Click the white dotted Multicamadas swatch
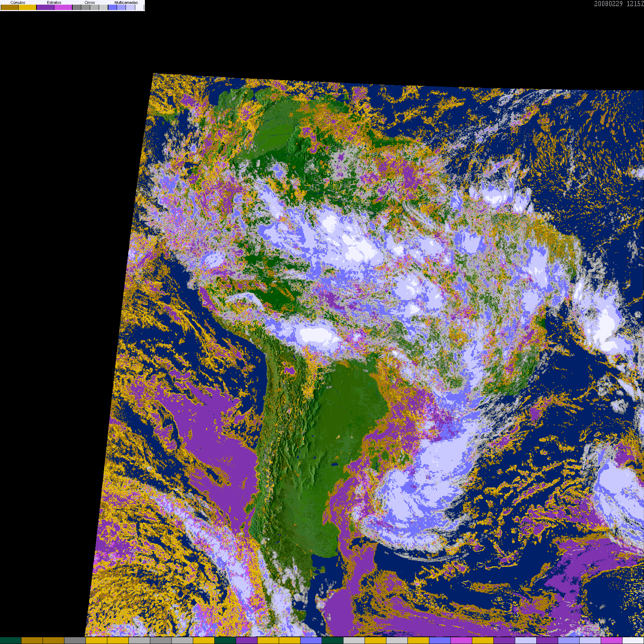 click(139, 7)
